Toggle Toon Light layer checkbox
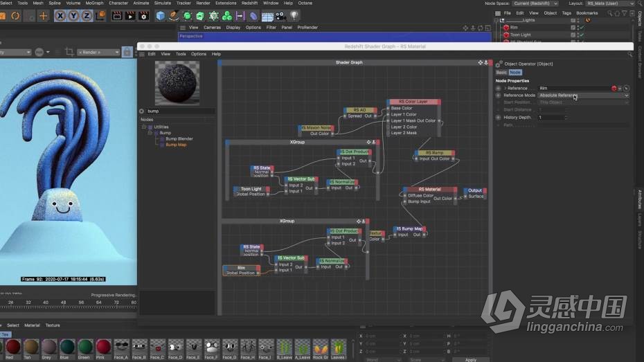 (x=573, y=35)
